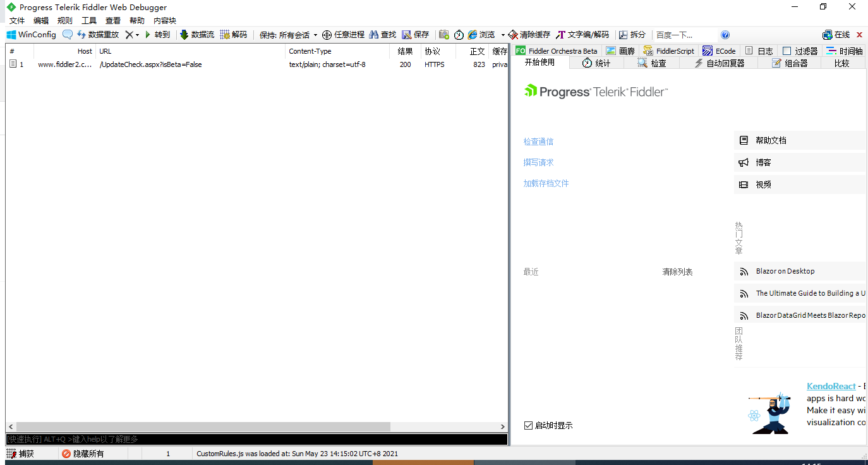Open The Ultimate Guide to Building article

pyautogui.click(x=800, y=293)
